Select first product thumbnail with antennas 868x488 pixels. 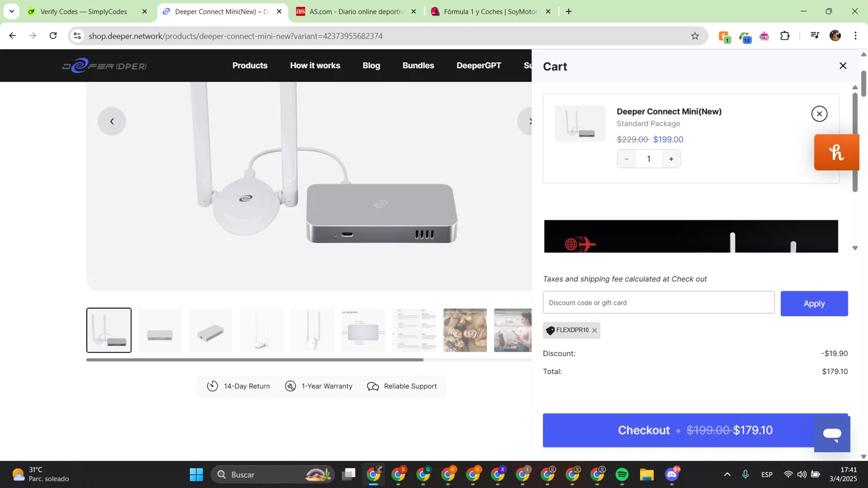click(109, 330)
